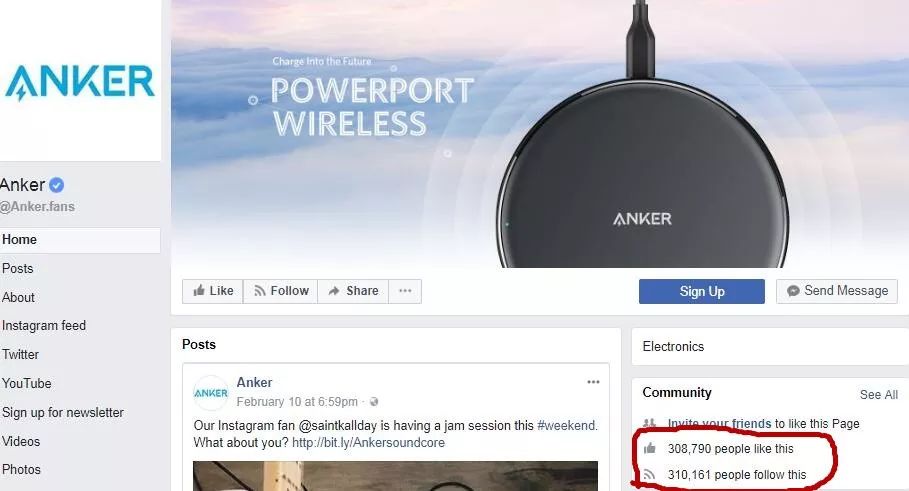Share the Anker page
The height and width of the screenshot is (491, 909).
pyautogui.click(x=353, y=291)
